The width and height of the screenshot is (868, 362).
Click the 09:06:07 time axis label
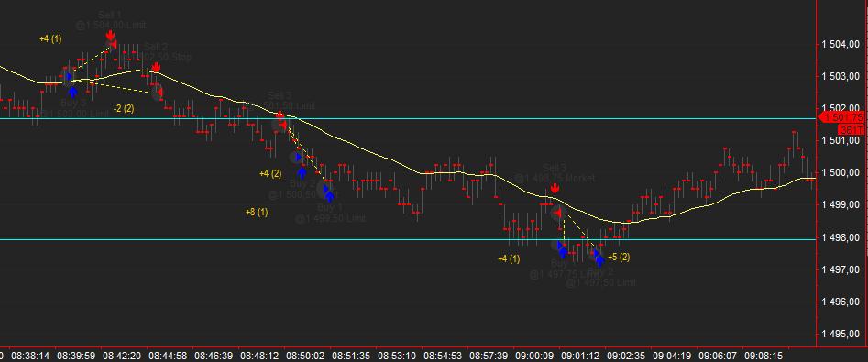click(x=718, y=355)
